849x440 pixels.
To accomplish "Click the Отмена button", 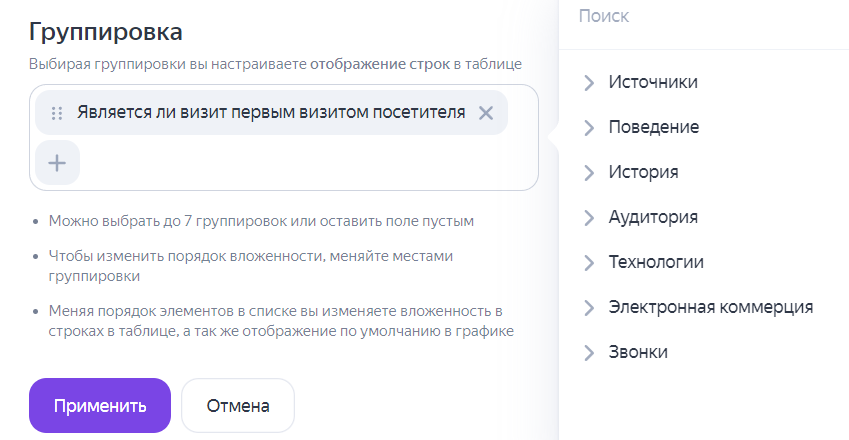I will click(238, 406).
